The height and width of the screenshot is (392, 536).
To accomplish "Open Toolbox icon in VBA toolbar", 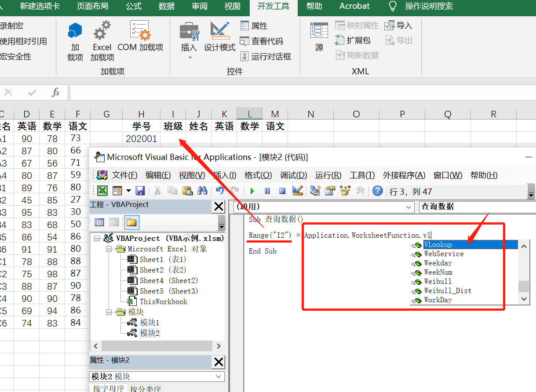I will pyautogui.click(x=361, y=191).
